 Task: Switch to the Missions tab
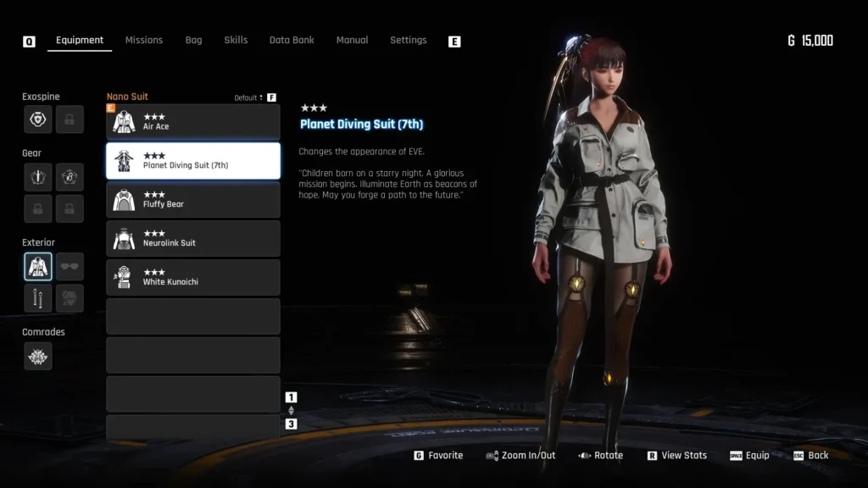point(144,41)
